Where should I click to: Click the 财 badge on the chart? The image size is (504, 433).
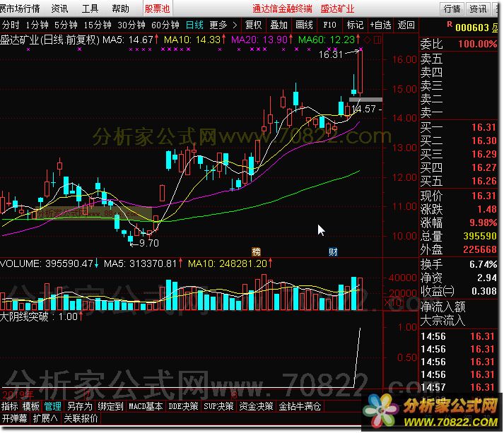tap(333, 252)
